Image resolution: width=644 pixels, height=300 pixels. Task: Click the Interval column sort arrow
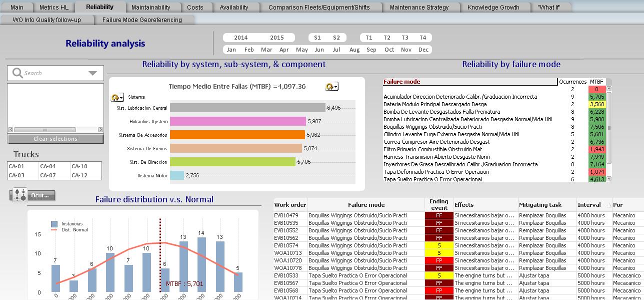(609, 205)
